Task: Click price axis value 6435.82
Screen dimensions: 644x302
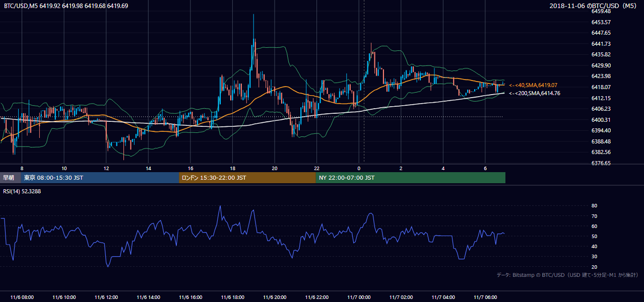Action: click(x=601, y=54)
